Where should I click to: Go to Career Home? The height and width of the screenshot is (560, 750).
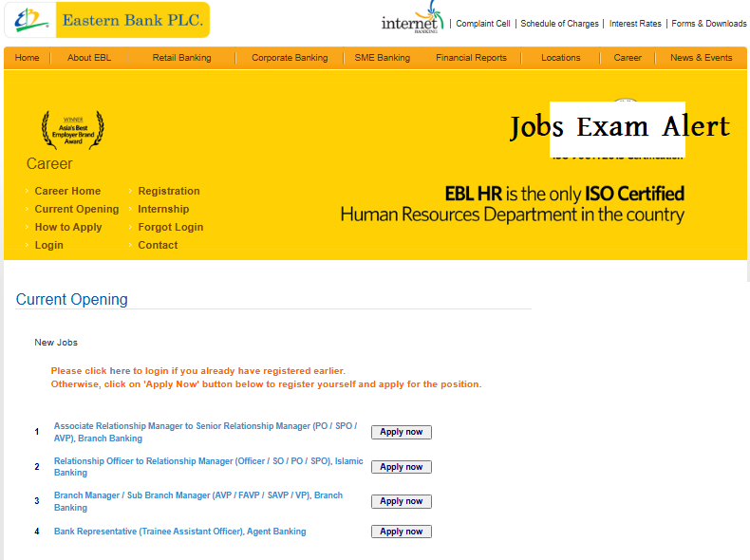coord(67,191)
